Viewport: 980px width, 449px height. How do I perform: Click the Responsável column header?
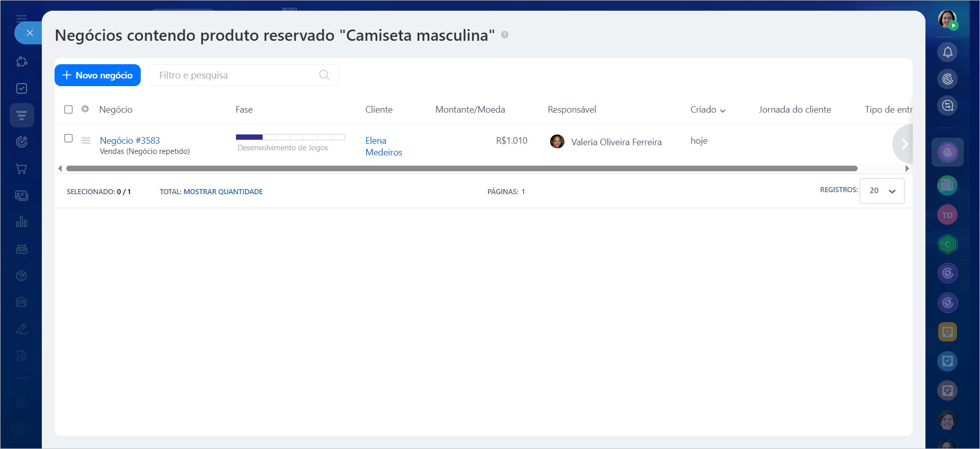(x=572, y=110)
